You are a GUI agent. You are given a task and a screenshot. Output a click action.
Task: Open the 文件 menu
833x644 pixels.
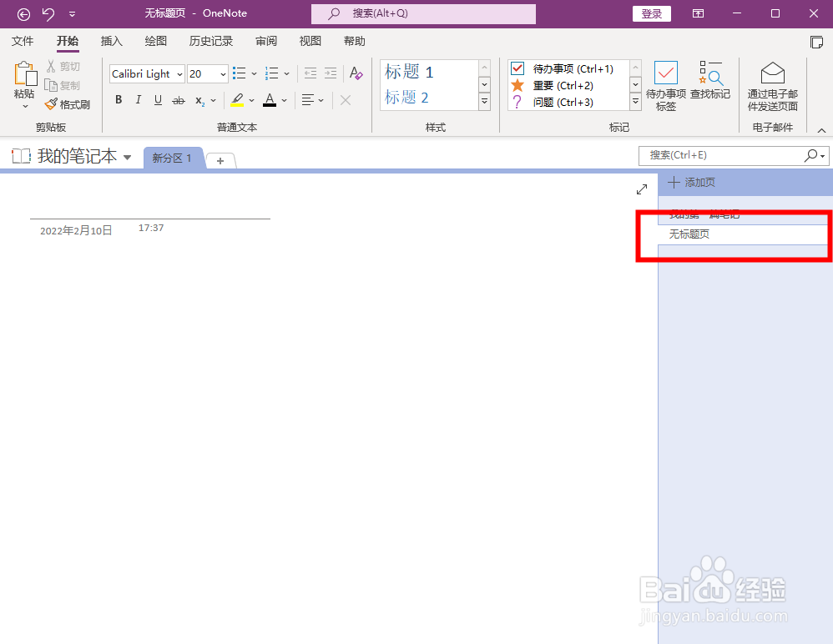(x=23, y=41)
